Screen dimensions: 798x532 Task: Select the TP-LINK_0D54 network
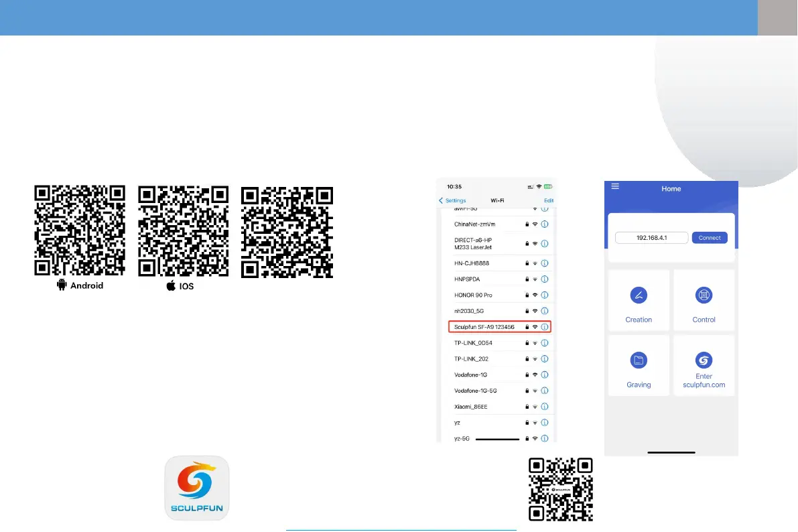pos(500,342)
